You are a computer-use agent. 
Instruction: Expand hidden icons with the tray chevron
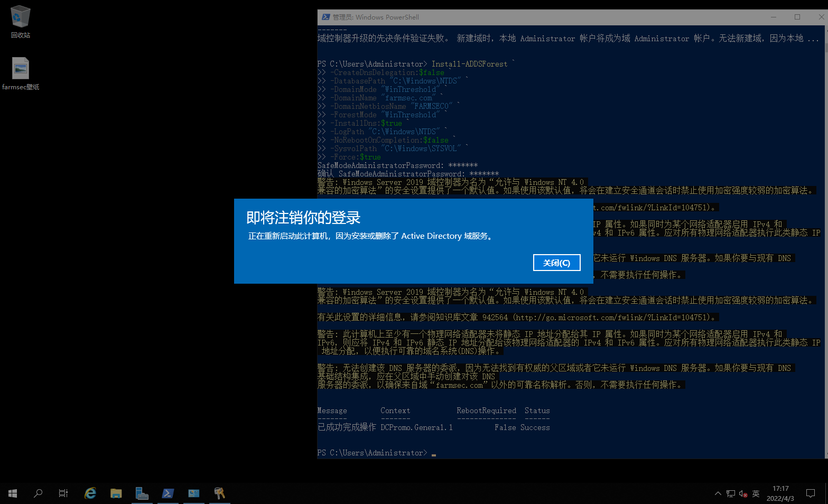coord(718,493)
